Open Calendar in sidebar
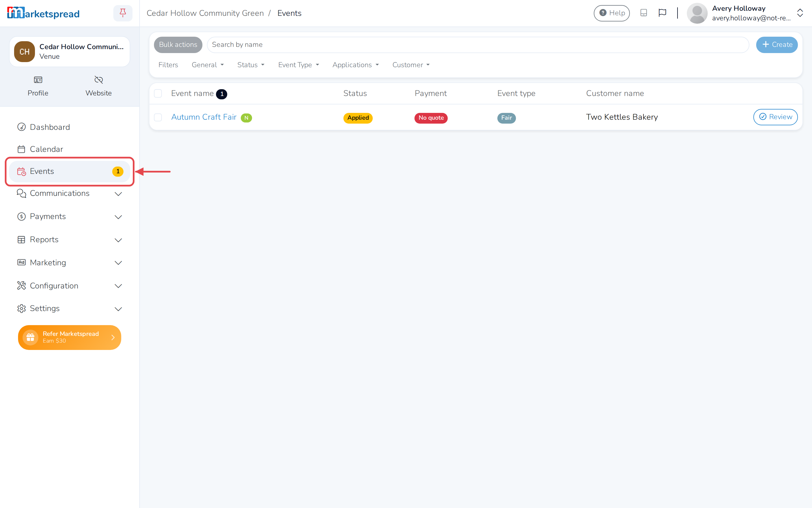The image size is (812, 508). [x=69, y=149]
